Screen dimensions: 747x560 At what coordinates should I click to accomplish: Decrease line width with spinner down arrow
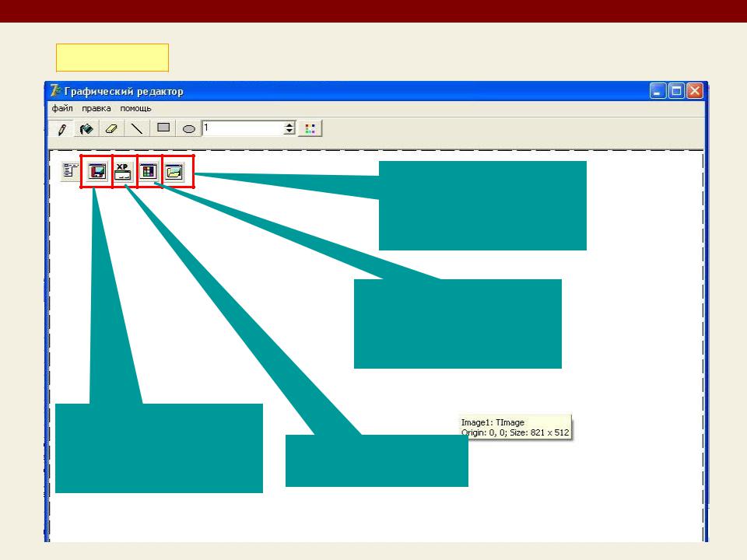[289, 132]
